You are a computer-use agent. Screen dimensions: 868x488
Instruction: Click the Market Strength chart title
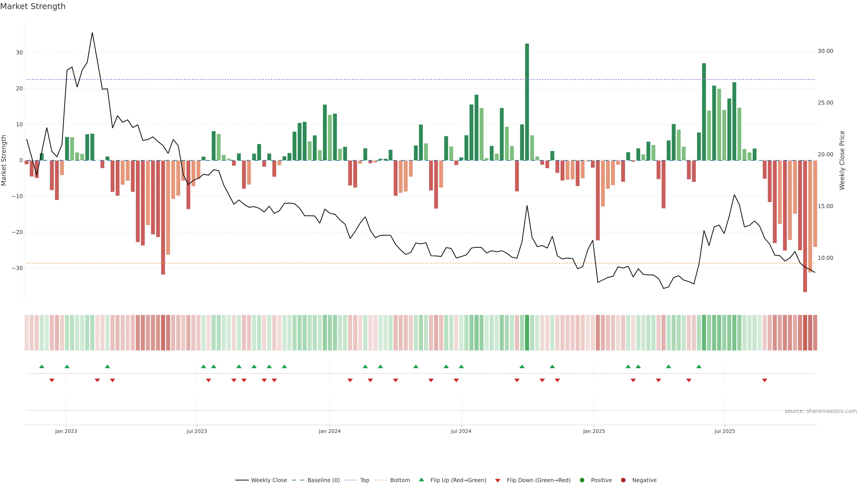[33, 6]
